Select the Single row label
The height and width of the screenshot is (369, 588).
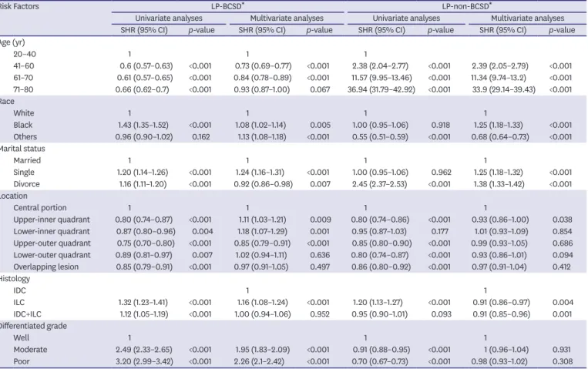point(24,172)
